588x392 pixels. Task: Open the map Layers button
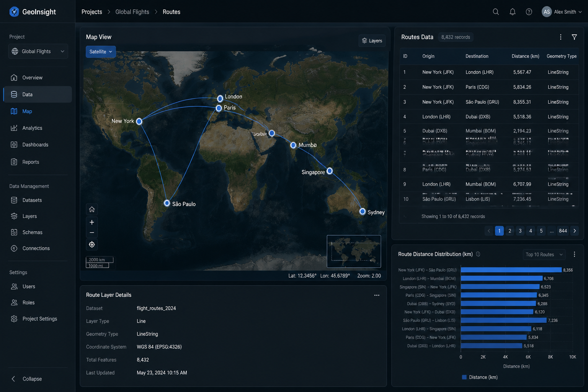(x=372, y=41)
